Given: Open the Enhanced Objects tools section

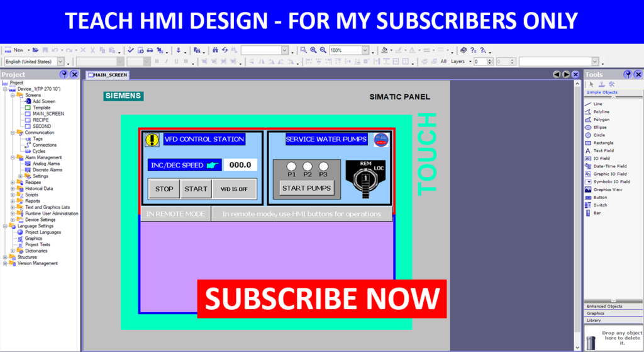Looking at the screenshot, I should coord(604,307).
